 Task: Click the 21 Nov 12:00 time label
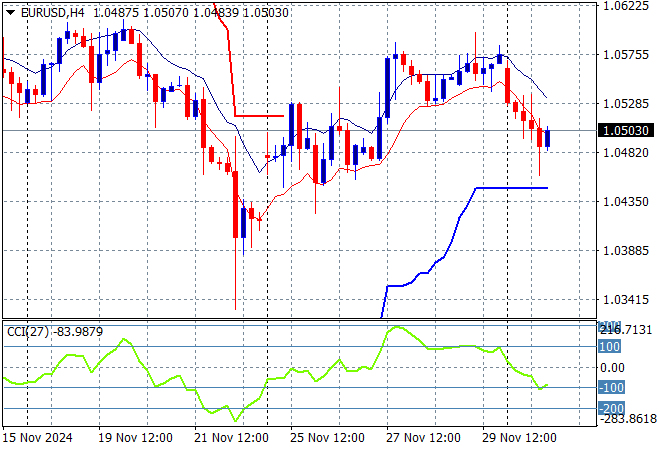pyautogui.click(x=231, y=438)
